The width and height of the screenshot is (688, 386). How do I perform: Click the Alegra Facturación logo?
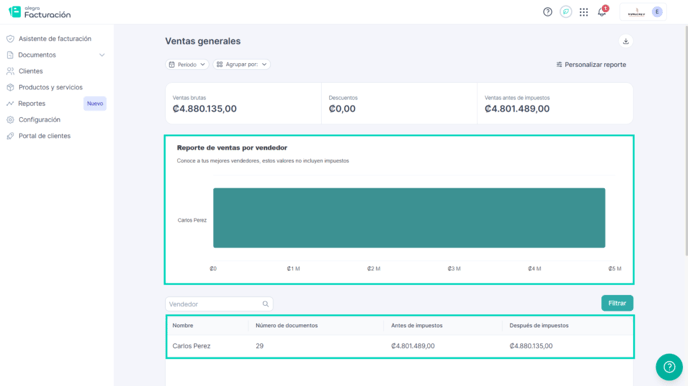tap(40, 12)
